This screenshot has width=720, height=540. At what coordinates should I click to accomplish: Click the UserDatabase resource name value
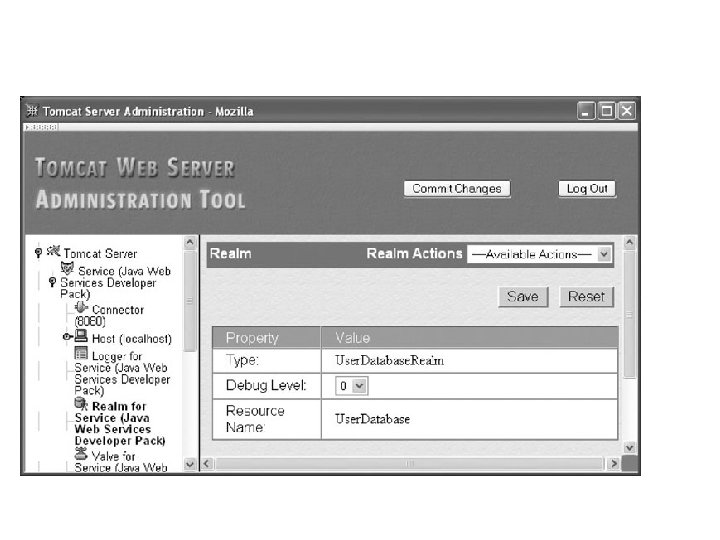click(x=372, y=419)
